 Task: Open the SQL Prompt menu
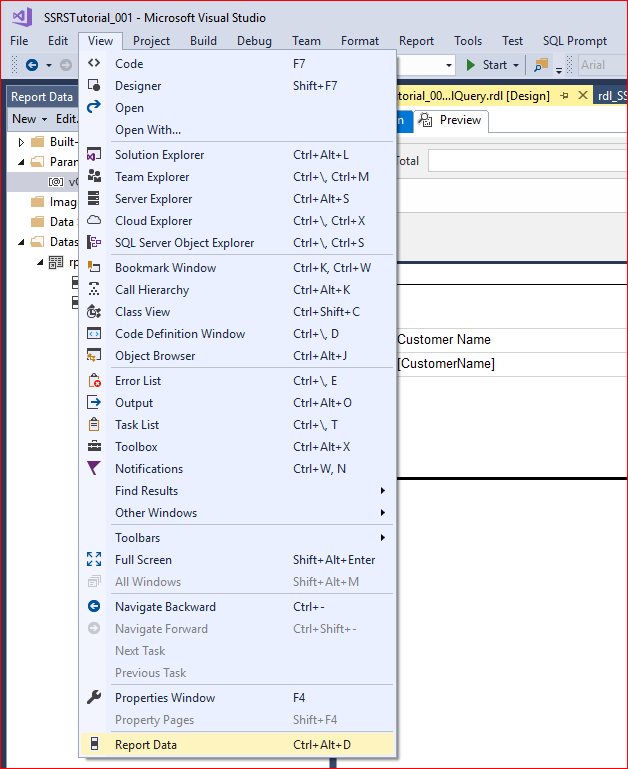[575, 41]
